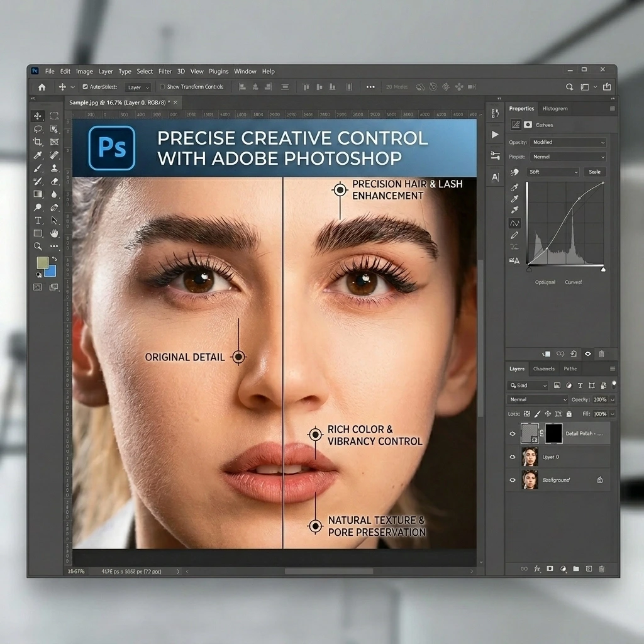This screenshot has height=644, width=644.
Task: Select the Brush tool
Action: [x=38, y=169]
